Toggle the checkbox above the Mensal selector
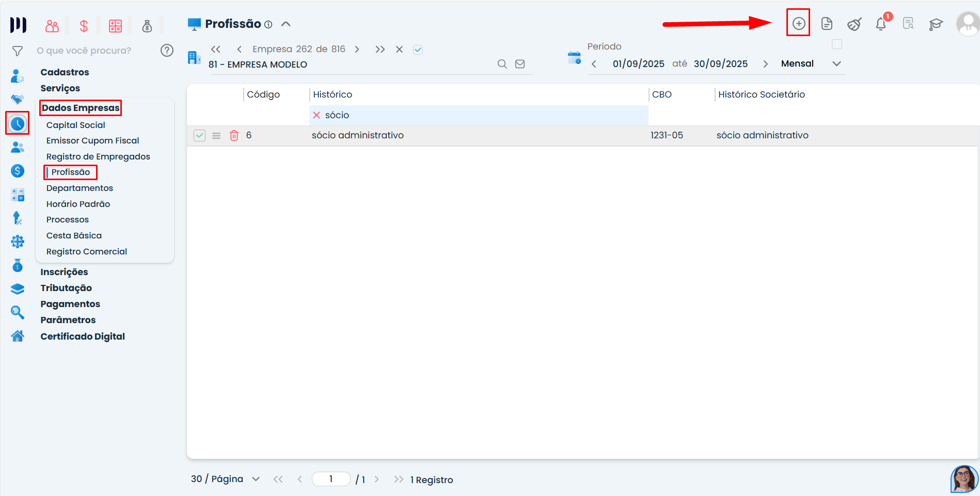Image resolution: width=980 pixels, height=496 pixels. click(x=837, y=44)
